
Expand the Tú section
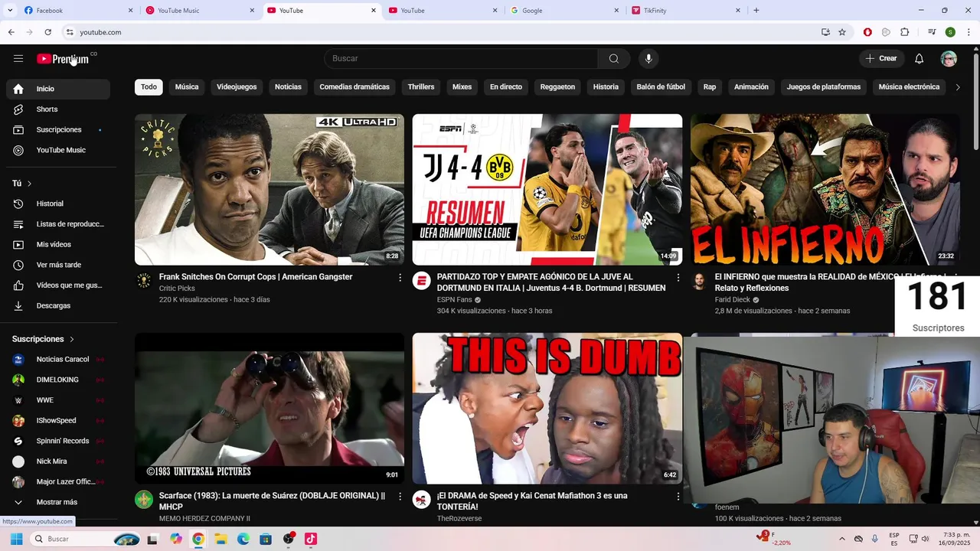[22, 184]
